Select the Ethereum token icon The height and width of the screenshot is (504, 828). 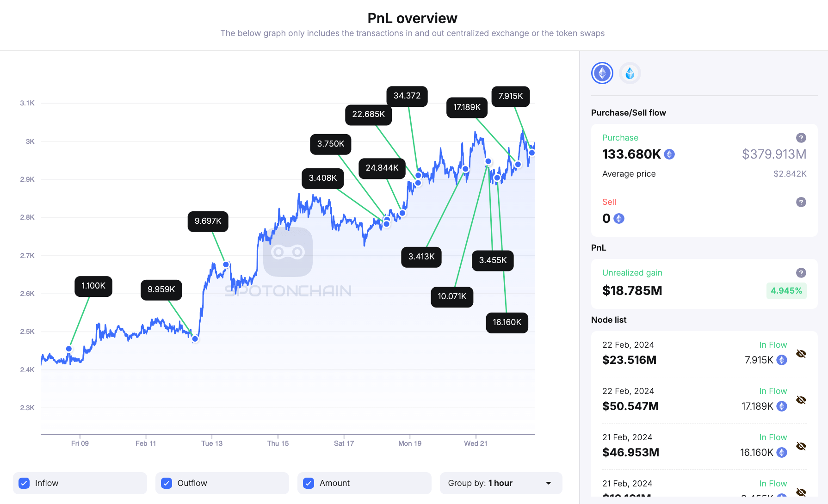coord(602,73)
